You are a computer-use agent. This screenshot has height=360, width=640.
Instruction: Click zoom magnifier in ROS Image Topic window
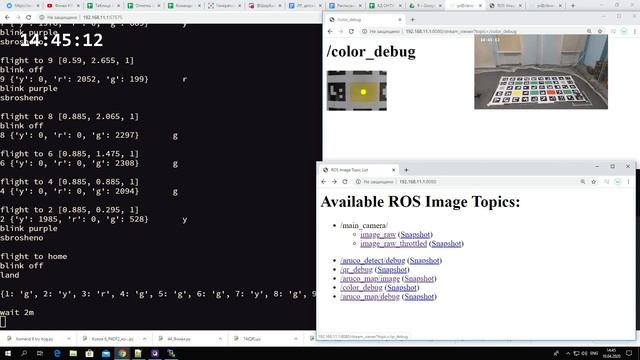pos(583,182)
